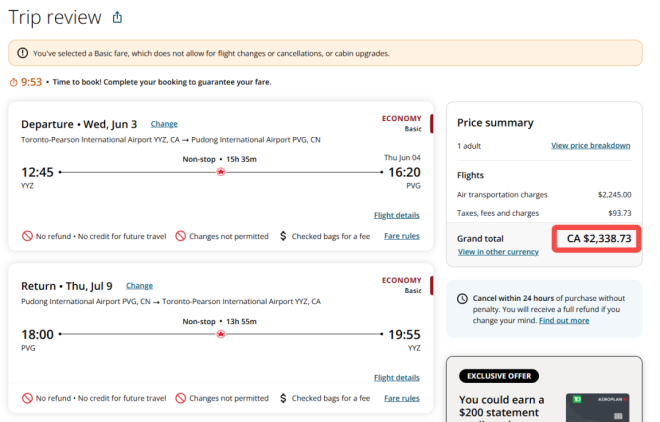This screenshot has height=422, width=660.
Task: Select View in other currency
Action: [498, 252]
